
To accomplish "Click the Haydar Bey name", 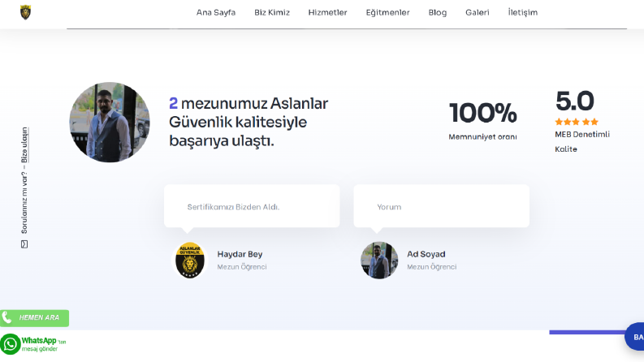I will (x=240, y=254).
